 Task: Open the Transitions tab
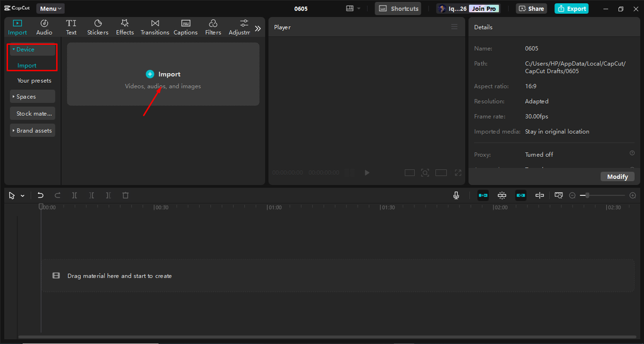(x=155, y=27)
